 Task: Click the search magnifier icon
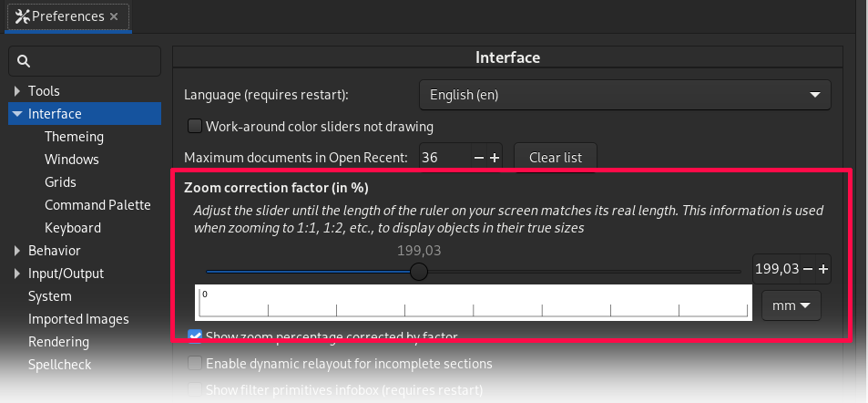24,61
